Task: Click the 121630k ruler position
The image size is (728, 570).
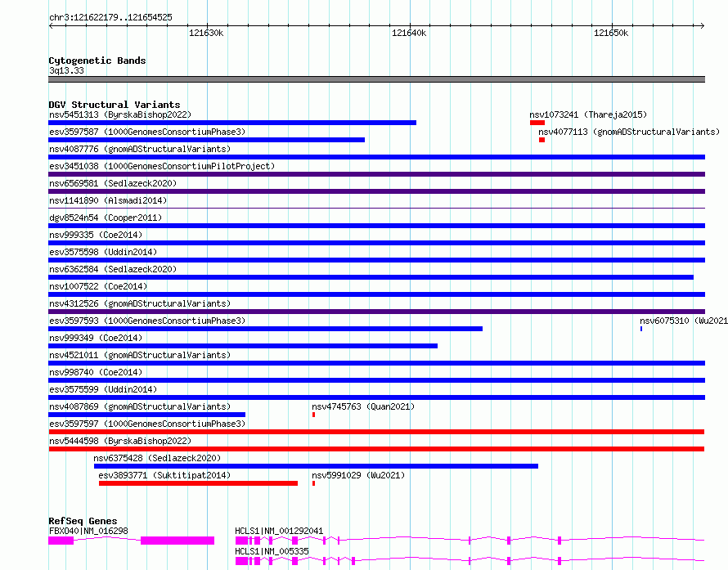Action: [206, 33]
